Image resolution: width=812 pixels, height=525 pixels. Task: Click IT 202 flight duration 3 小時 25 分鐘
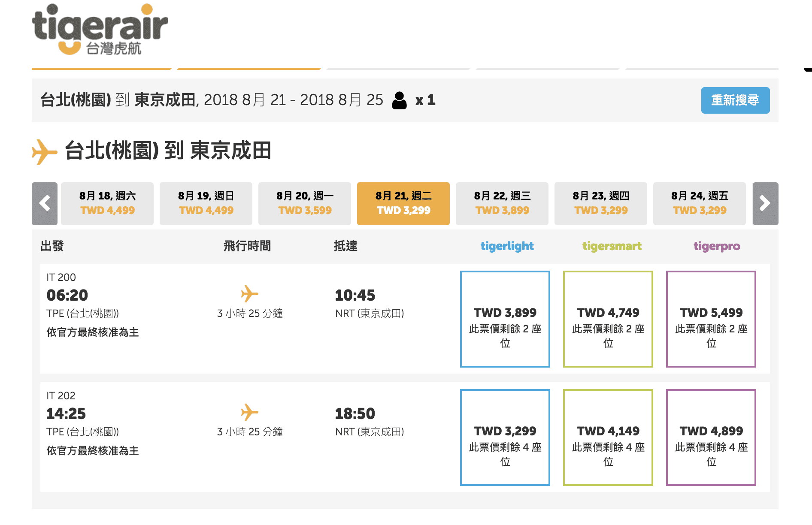point(250,432)
